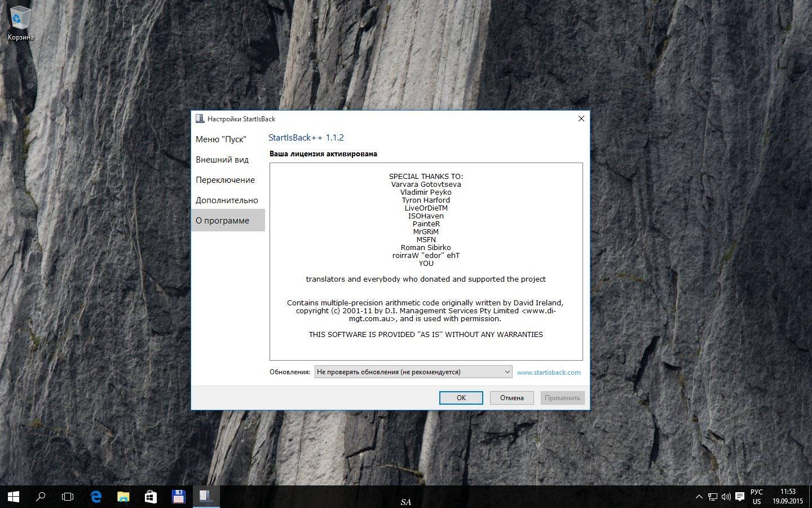The width and height of the screenshot is (812, 508).
Task: Click the Отмена button
Action: click(512, 398)
